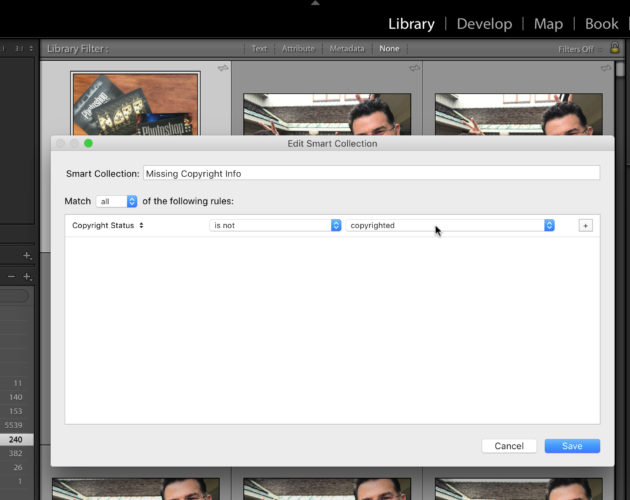Click the green zoom window button
Screen dimensions: 630x500
coord(88,143)
